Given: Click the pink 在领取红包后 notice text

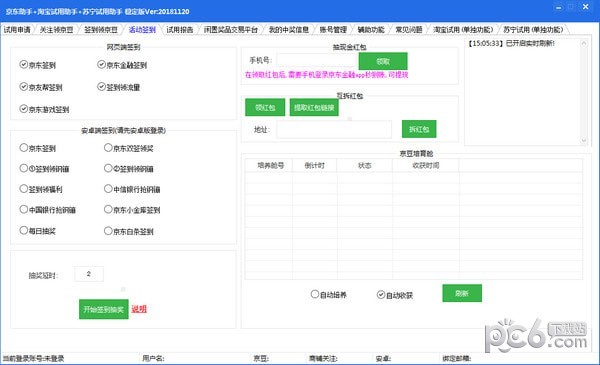Looking at the screenshot, I should click(x=326, y=75).
